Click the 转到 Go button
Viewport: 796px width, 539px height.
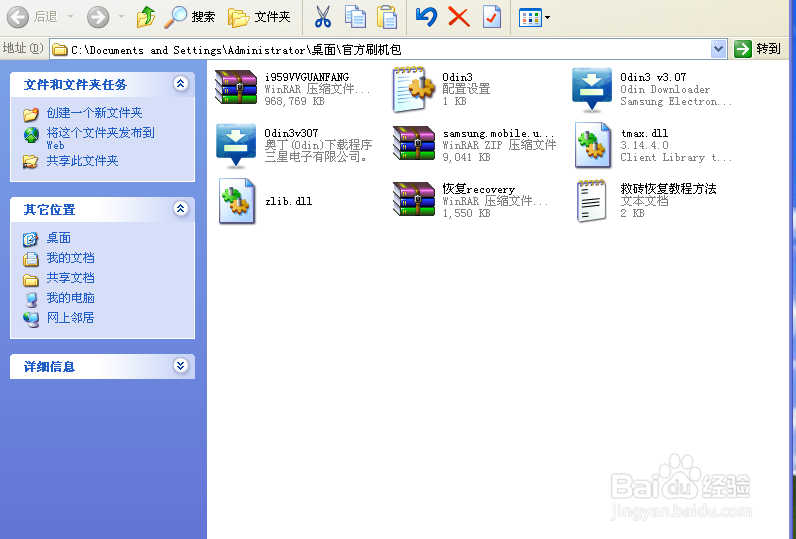pos(757,49)
